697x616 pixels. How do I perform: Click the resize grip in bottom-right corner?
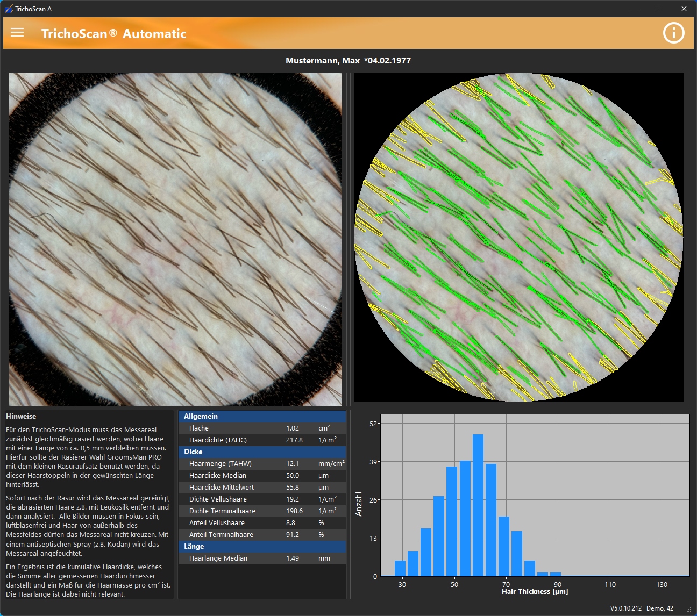tap(689, 609)
